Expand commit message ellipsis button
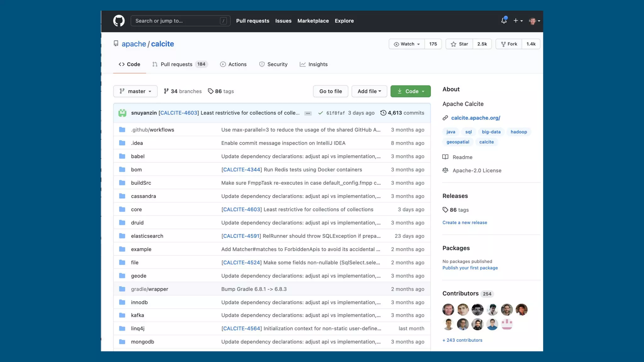 coord(308,113)
